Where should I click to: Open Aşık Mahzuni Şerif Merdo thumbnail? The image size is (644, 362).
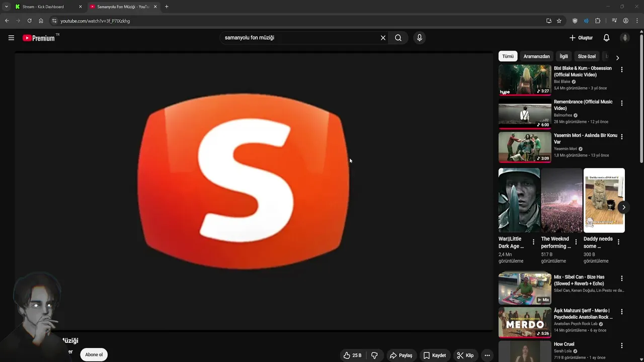click(x=525, y=322)
